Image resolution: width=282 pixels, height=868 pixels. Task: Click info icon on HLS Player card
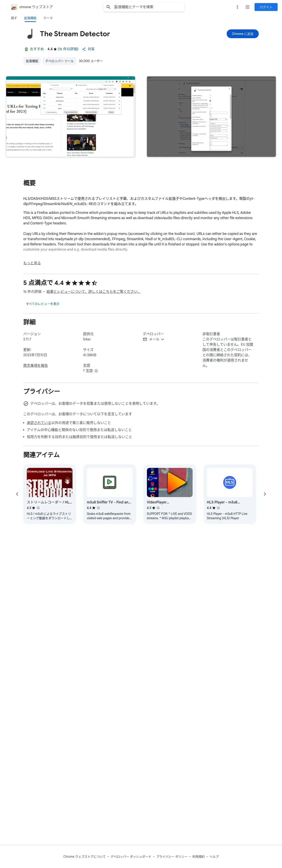pos(218,508)
